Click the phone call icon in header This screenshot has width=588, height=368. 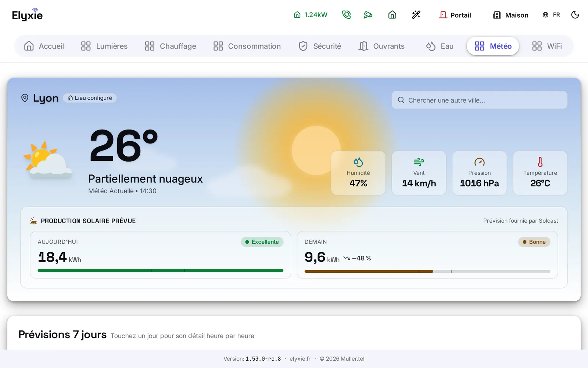[346, 15]
